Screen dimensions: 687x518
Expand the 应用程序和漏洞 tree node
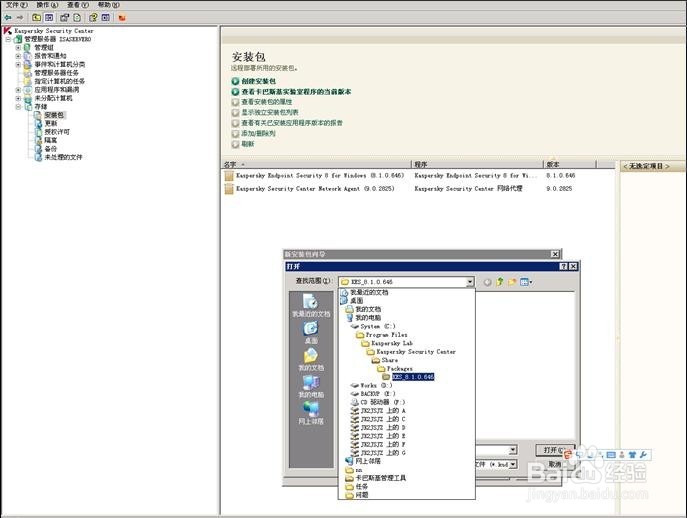pos(18,90)
